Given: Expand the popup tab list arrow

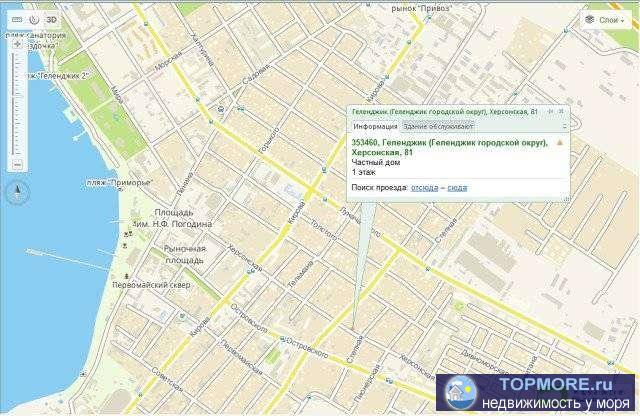Looking at the screenshot, I should (564, 127).
